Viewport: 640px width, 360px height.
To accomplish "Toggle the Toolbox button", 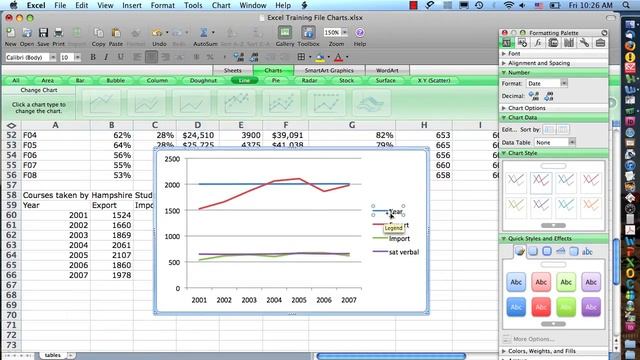I will 308,33.
